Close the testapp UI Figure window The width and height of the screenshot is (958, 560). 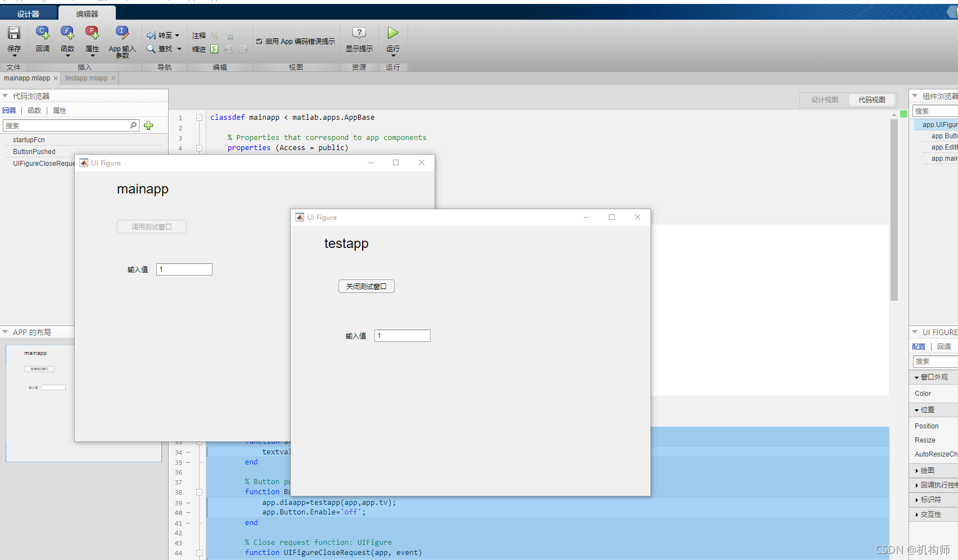coord(638,217)
